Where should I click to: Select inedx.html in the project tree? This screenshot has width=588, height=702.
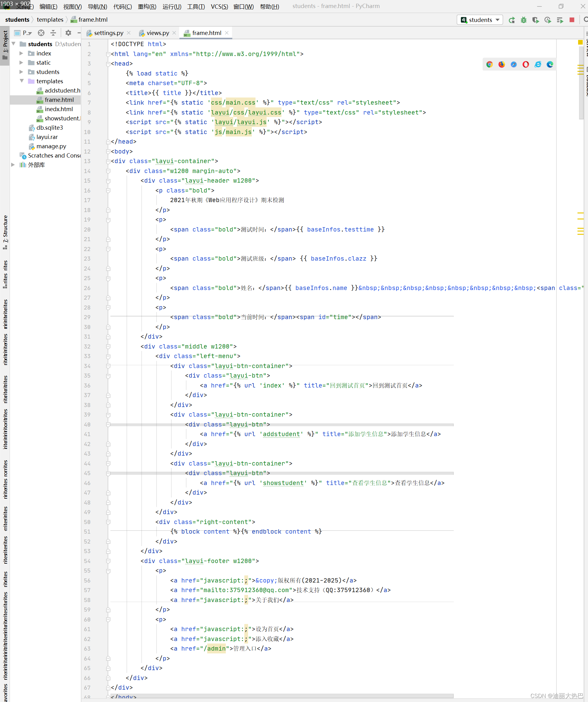tap(54, 109)
